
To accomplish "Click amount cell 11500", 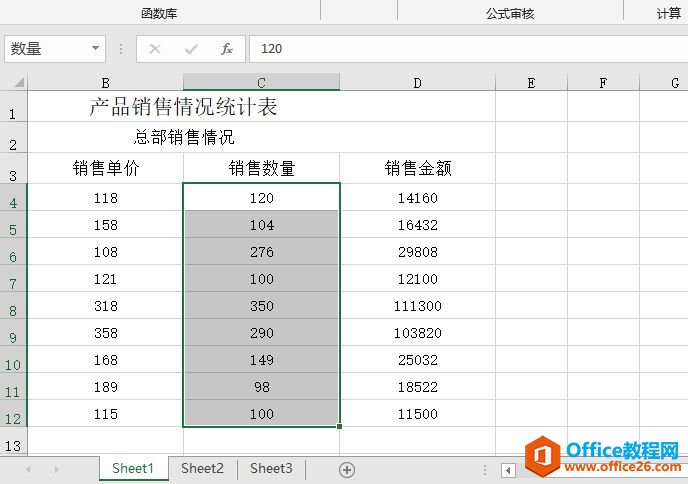I will pos(417,413).
